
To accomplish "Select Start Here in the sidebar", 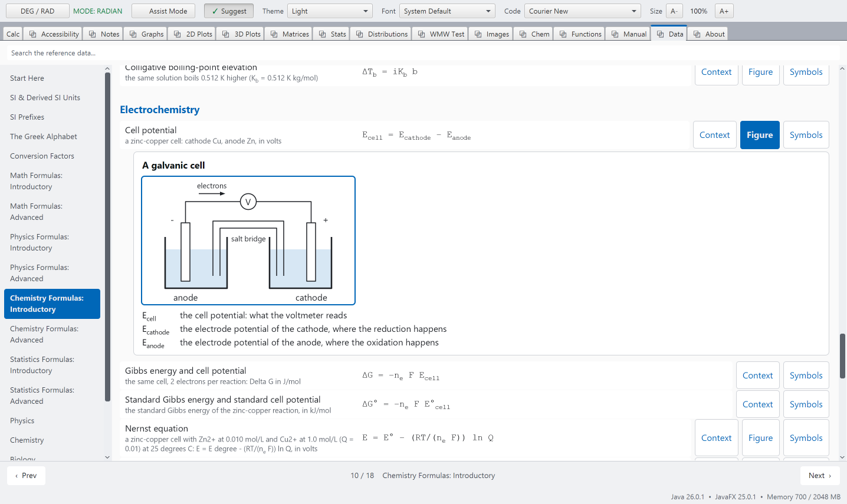I will (52, 78).
